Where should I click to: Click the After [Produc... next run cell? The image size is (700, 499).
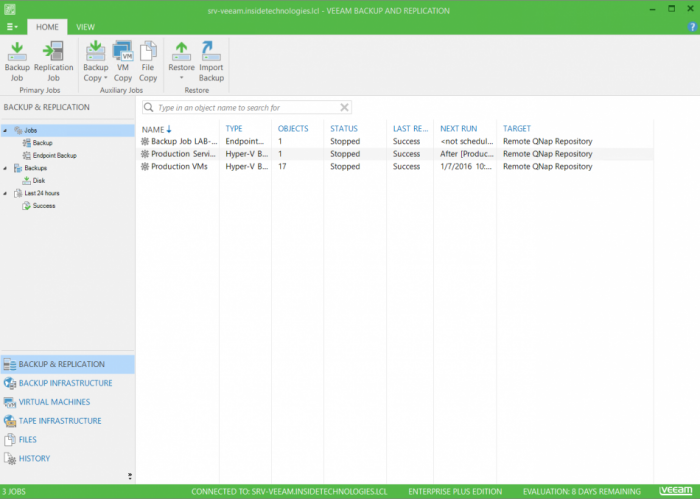[467, 154]
